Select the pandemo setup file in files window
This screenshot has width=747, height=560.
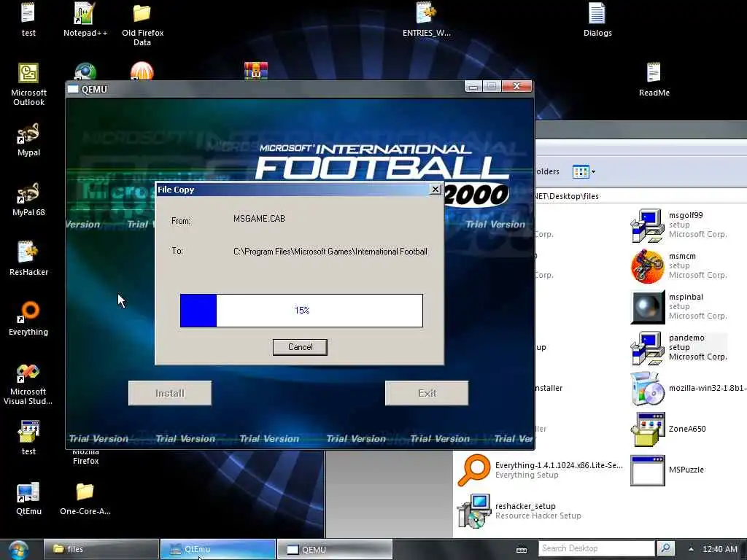tap(680, 348)
